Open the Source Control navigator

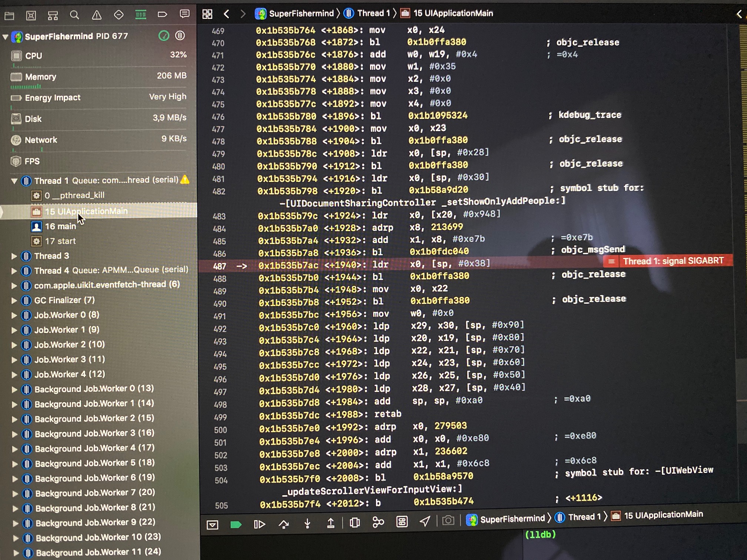point(31,16)
